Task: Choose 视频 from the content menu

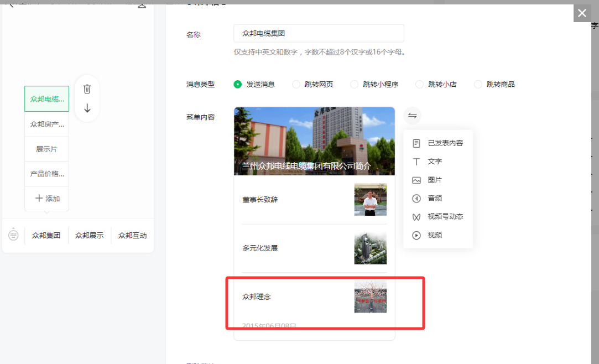Action: coord(438,235)
